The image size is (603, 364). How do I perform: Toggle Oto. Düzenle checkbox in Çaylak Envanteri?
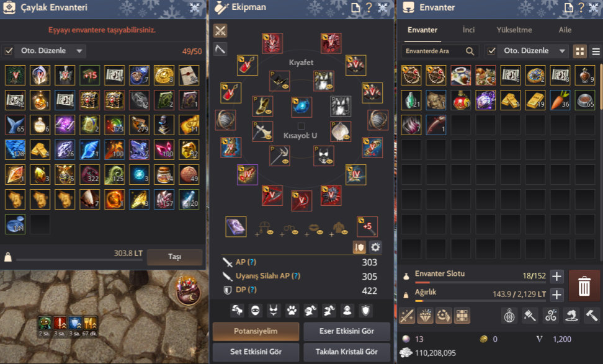tap(9, 51)
